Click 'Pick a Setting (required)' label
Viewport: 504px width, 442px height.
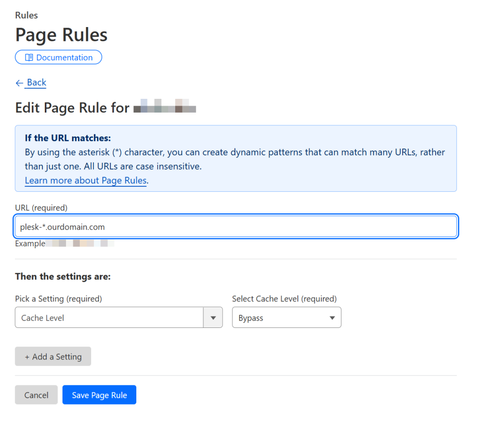coord(59,299)
